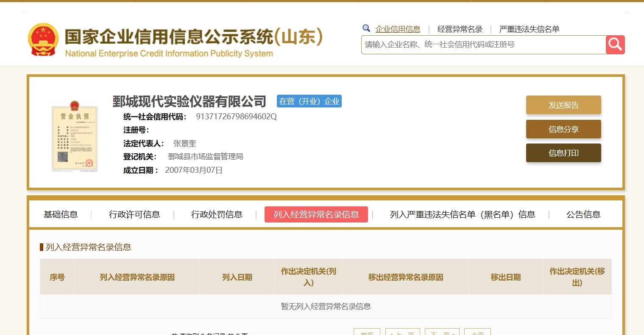Open the 列入严重违法失信名单（黑名单）信息 tab

click(463, 214)
